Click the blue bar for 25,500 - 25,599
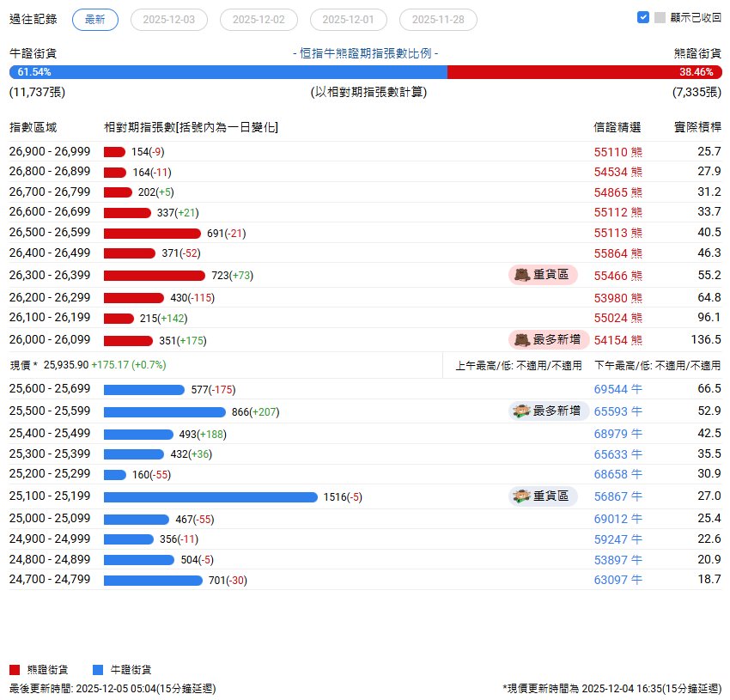This screenshot has width=730, height=700. tap(165, 412)
